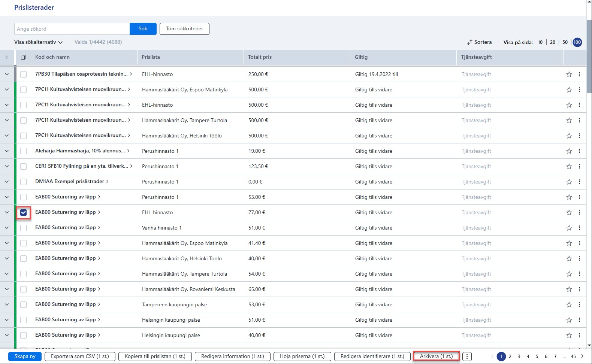Open more options for Aleharja Hammasharja row
Screen dimensions: 592x364
tap(579, 151)
